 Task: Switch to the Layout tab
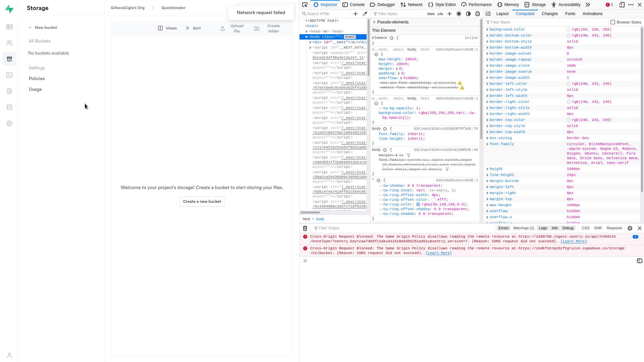click(502, 14)
